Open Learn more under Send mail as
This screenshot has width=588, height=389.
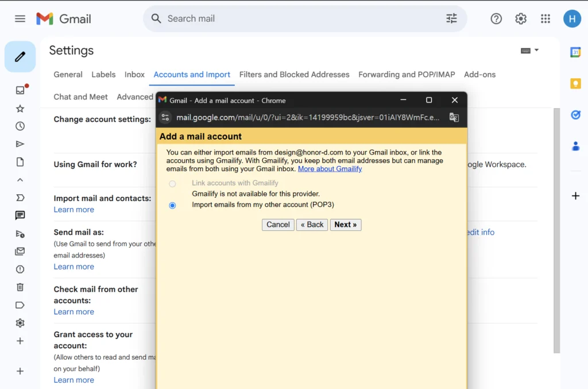point(74,267)
